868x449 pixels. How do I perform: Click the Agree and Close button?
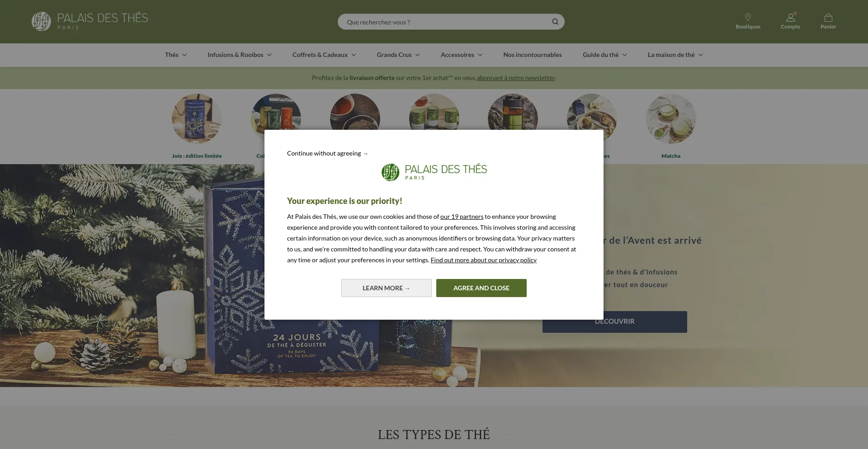click(481, 288)
